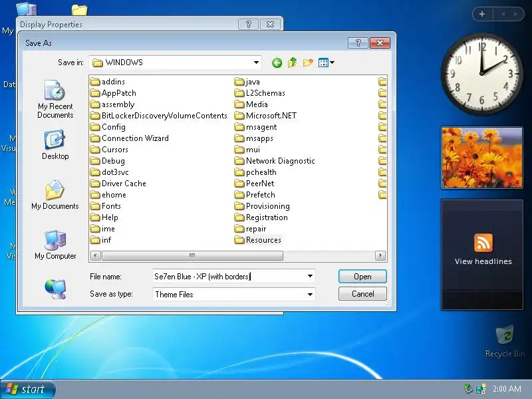The image size is (532, 399).
Task: Select My Network Places globe icon
Action: pyautogui.click(x=55, y=289)
